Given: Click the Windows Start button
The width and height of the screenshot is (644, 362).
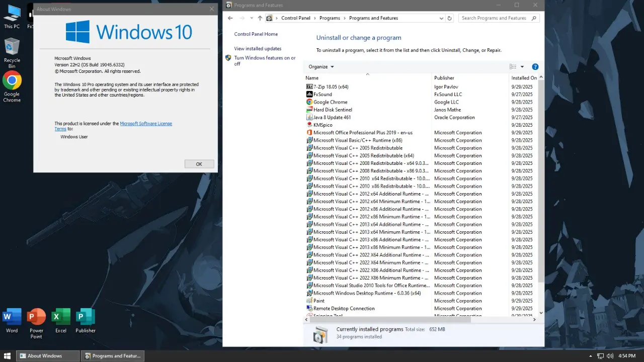Looking at the screenshot, I should [8, 356].
